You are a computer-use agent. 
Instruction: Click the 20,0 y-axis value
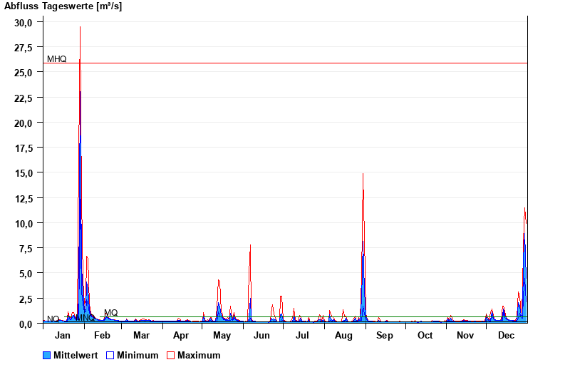coord(24,123)
